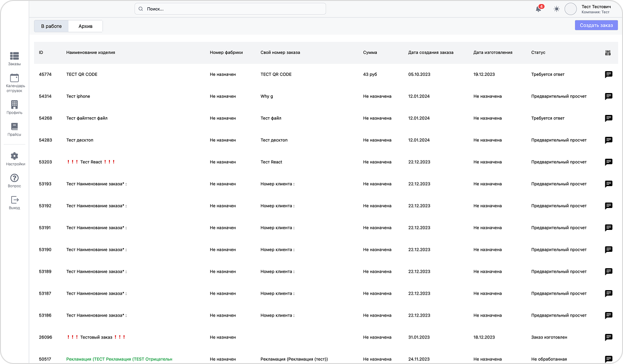Click the date 19.12.2023 cell

click(x=484, y=74)
